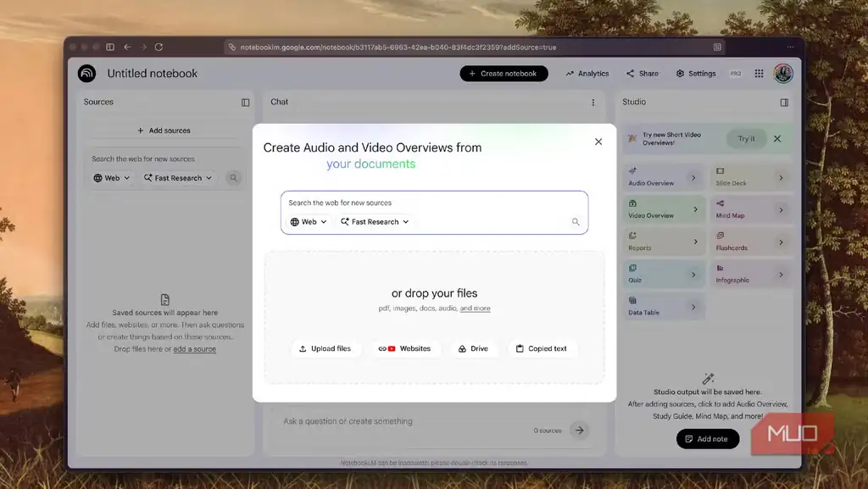Click the Drive button
868x489 pixels.
[473, 348]
